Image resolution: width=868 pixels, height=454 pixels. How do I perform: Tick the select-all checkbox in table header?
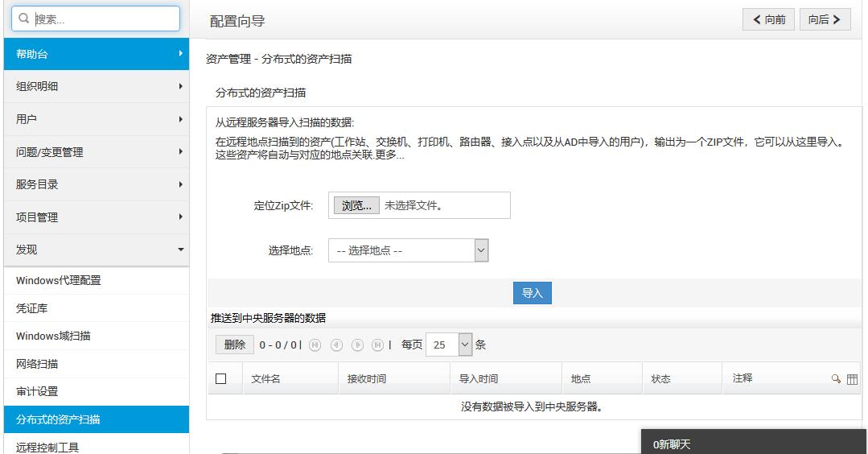[221, 378]
